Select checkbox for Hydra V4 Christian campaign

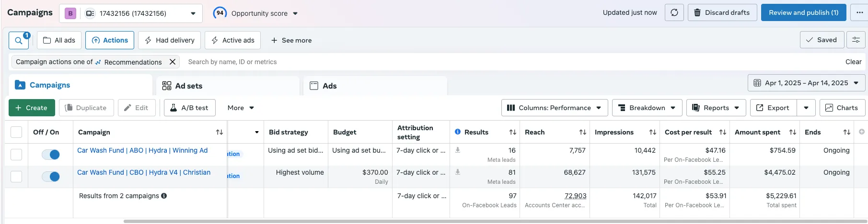(16, 176)
